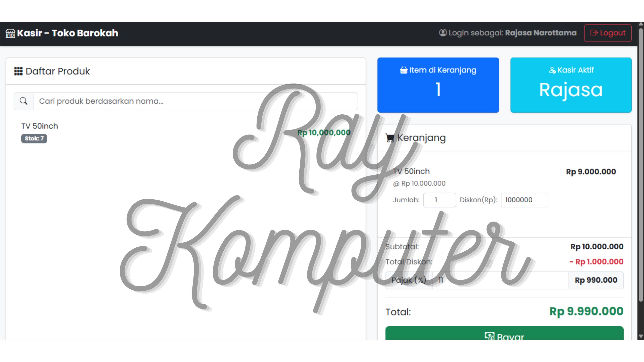Image resolution: width=644 pixels, height=362 pixels.
Task: Click the basket icon in Item di Keranjang
Action: 404,70
